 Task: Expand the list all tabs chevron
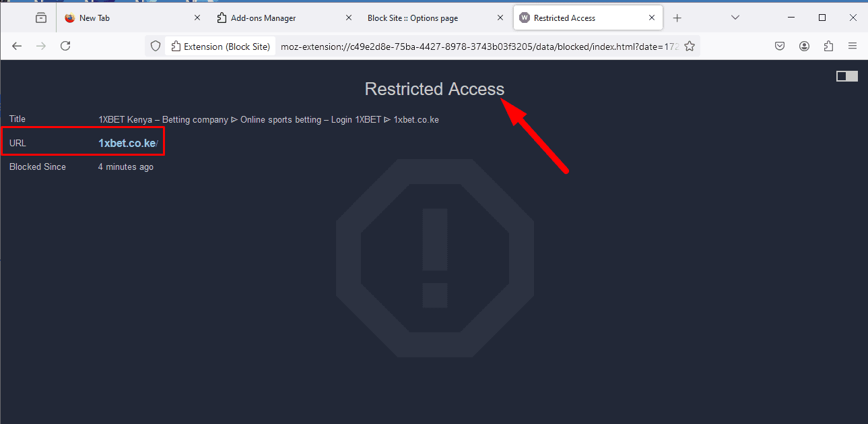click(x=735, y=18)
